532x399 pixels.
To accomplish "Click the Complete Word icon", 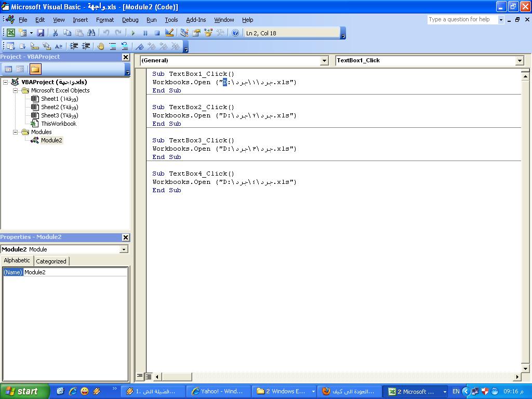I will pos(58,46).
